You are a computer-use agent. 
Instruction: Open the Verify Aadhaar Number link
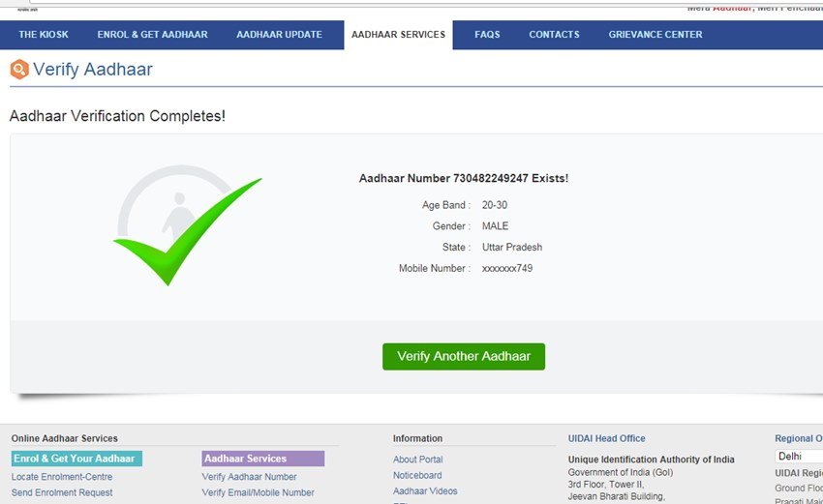click(249, 477)
